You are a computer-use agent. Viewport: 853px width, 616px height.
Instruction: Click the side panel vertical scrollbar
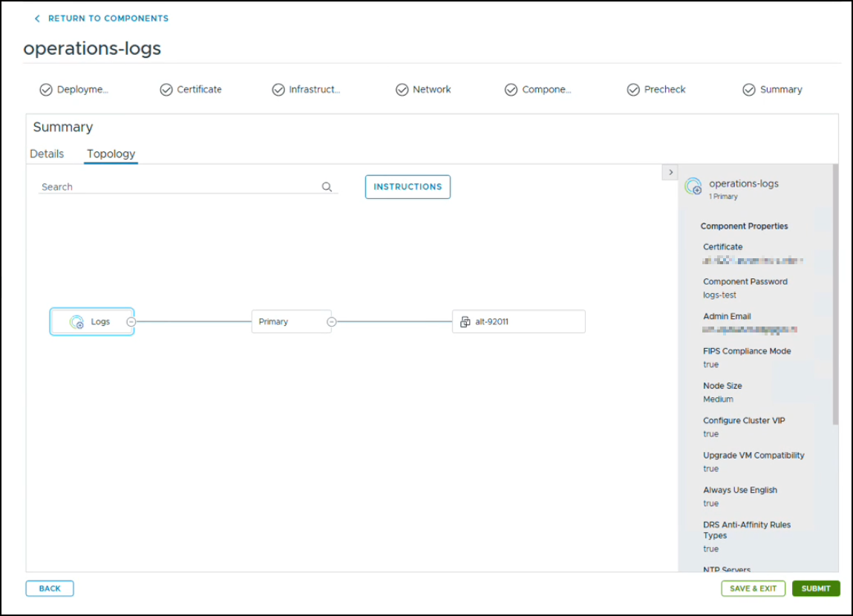[835, 294]
